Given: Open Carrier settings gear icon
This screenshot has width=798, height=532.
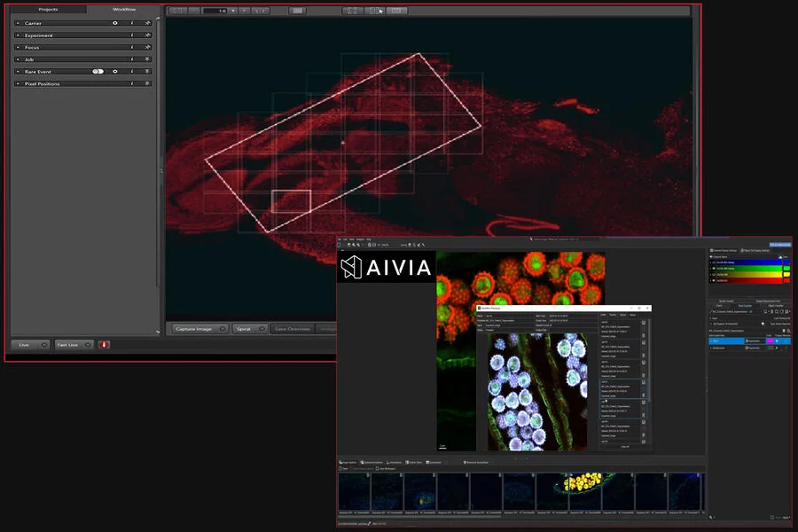Looking at the screenshot, I should pyautogui.click(x=115, y=23).
